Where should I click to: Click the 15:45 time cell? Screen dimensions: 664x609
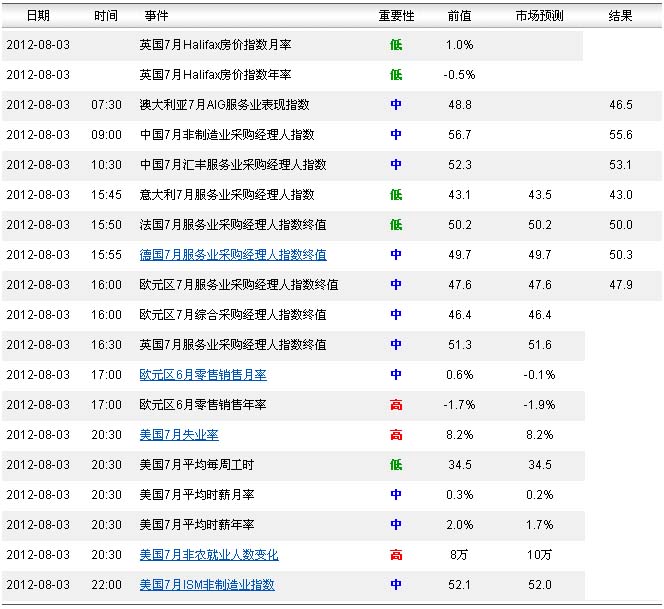click(106, 195)
